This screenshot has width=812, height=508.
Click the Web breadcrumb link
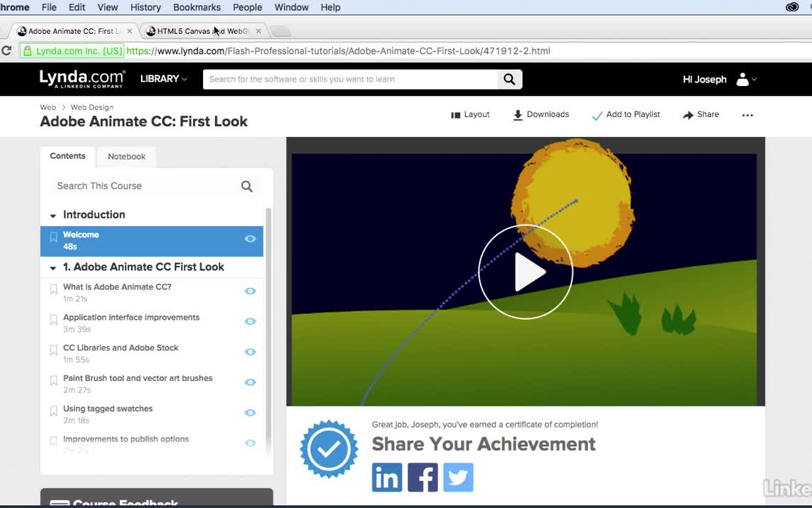point(48,107)
